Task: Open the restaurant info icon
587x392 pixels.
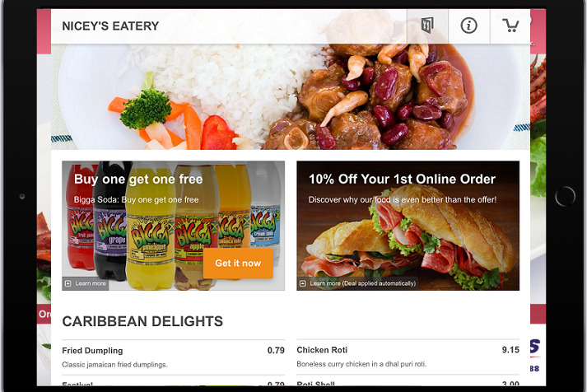Action: pyautogui.click(x=468, y=26)
